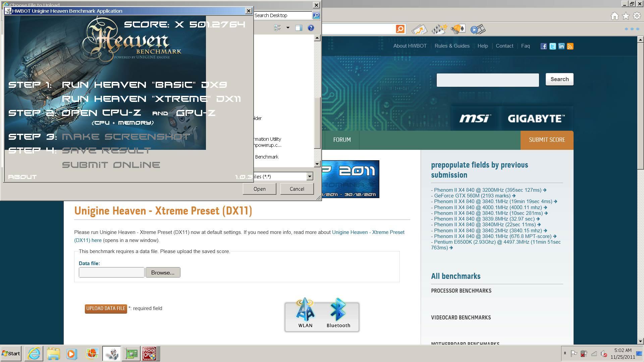Click the HWBOT site search field
This screenshot has width=644, height=362.
click(x=487, y=80)
